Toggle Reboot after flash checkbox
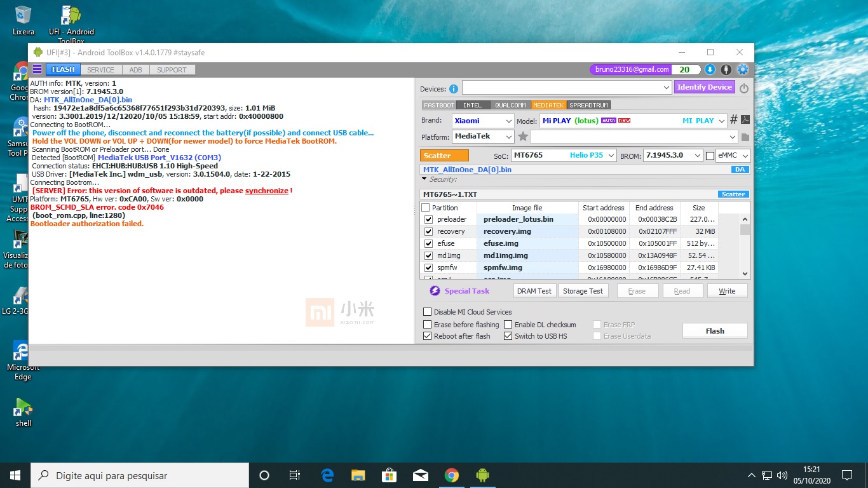 pos(427,336)
